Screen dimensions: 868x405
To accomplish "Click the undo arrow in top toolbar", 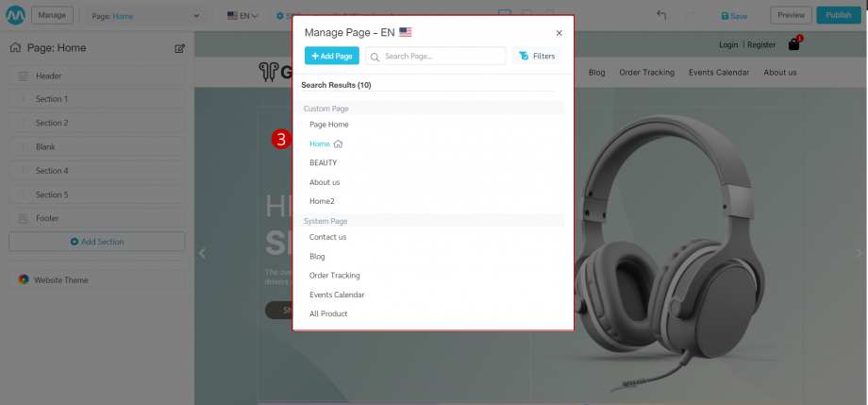I will 661,15.
